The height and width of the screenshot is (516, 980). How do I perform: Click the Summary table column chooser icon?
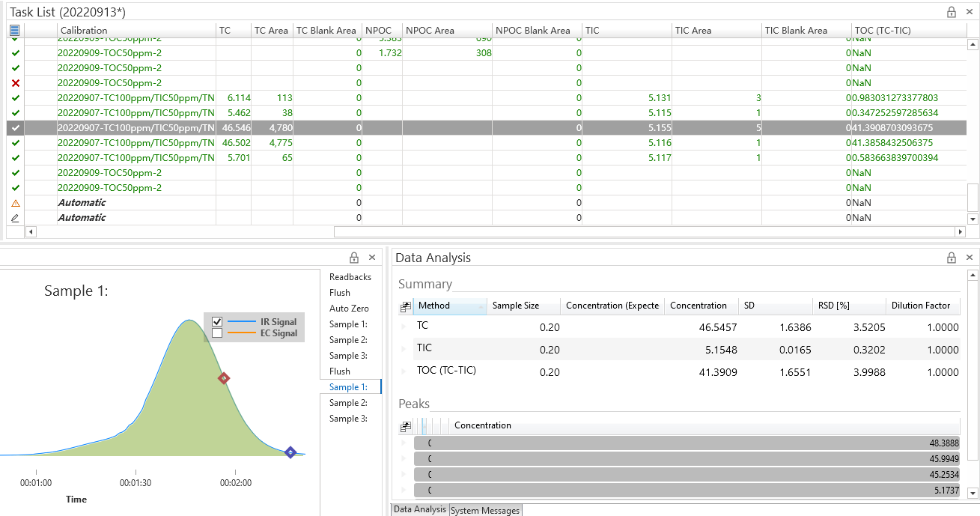405,306
